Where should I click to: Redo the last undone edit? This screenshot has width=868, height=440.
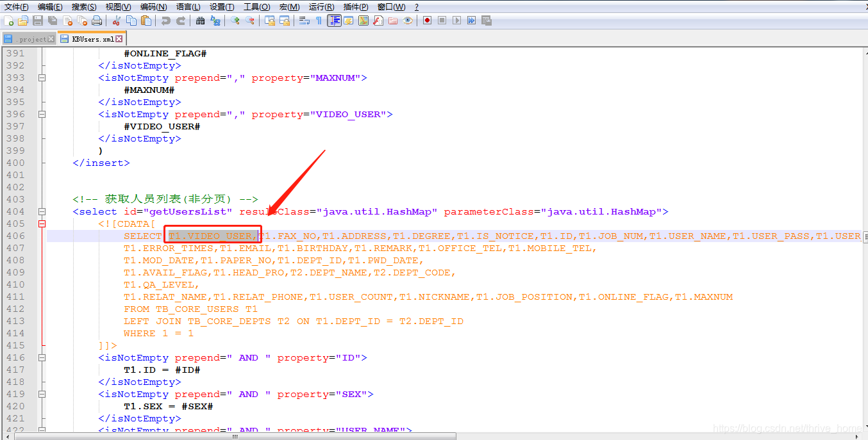181,20
